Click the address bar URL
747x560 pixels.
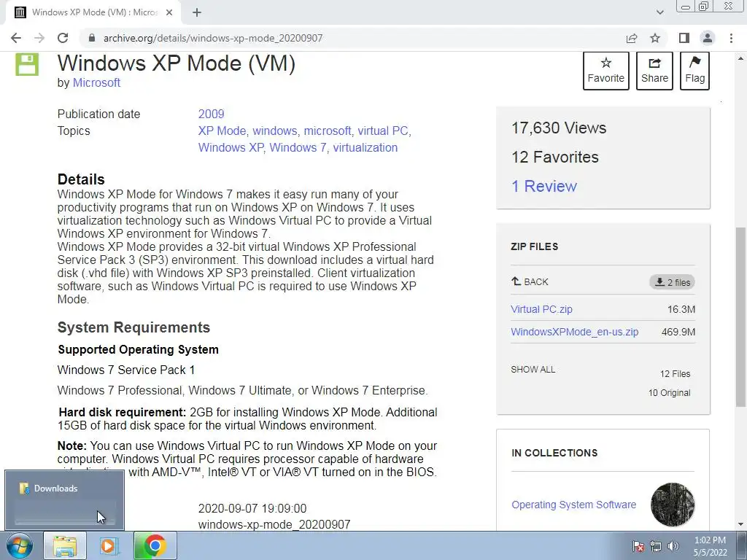pos(213,38)
